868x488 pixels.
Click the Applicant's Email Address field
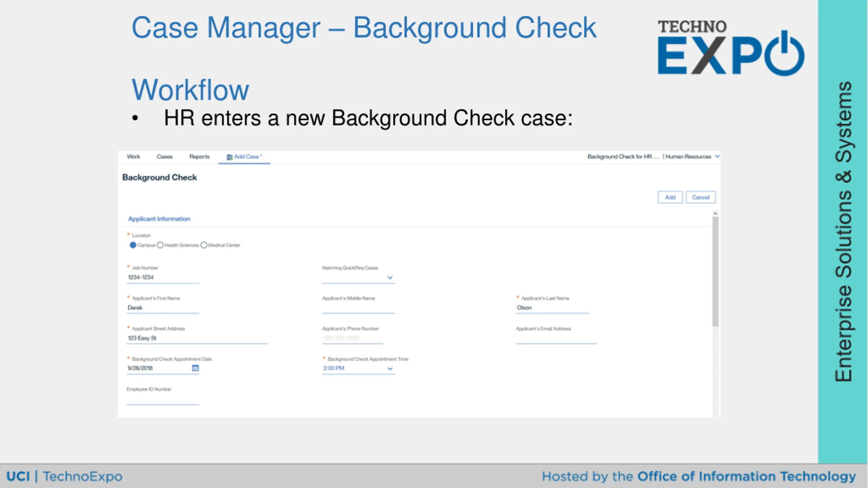click(556, 338)
